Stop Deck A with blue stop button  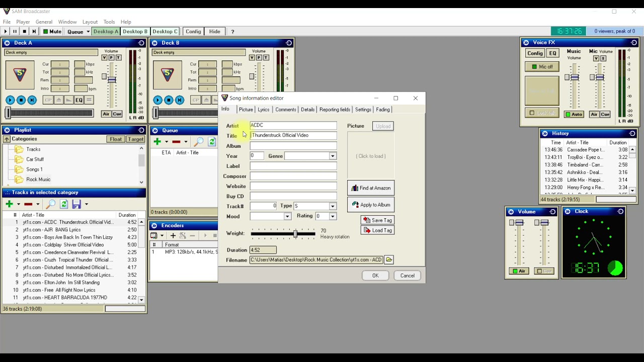[21, 100]
